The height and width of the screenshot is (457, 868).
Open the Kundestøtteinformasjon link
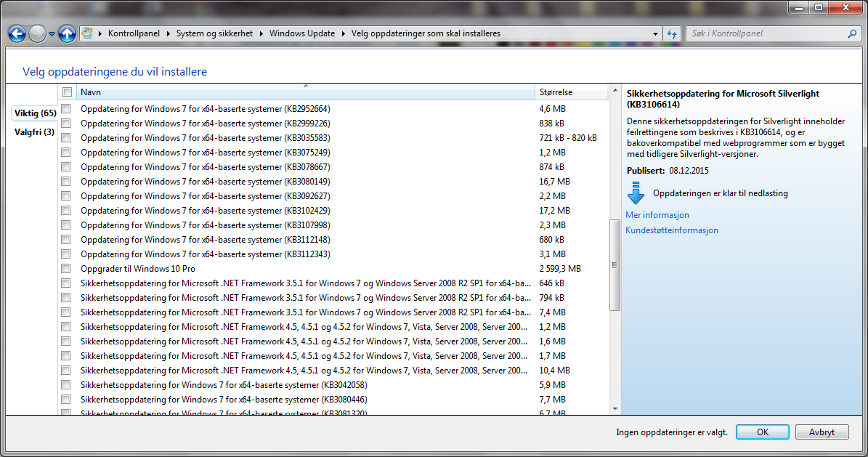(x=671, y=230)
